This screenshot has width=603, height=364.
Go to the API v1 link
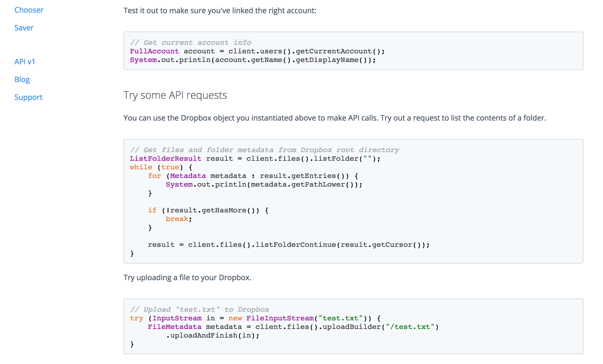pos(25,62)
